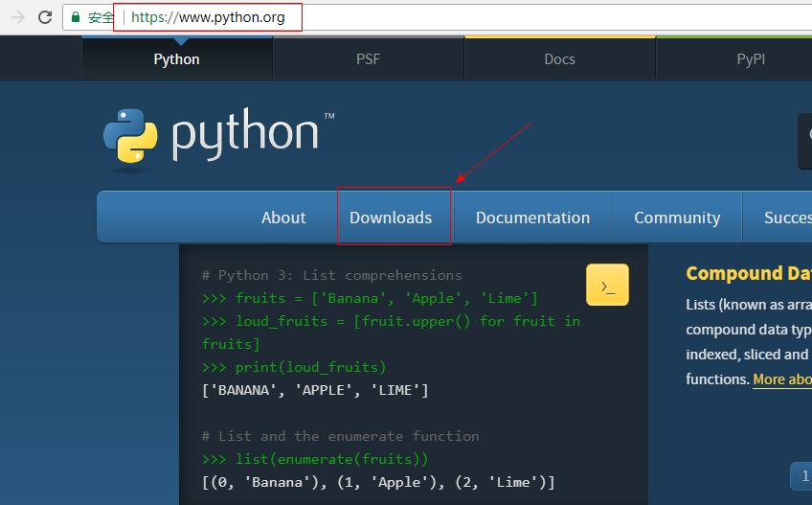This screenshot has height=505, width=812.
Task: Click the '# Python 3: List comprehensions' comment
Action: point(331,275)
